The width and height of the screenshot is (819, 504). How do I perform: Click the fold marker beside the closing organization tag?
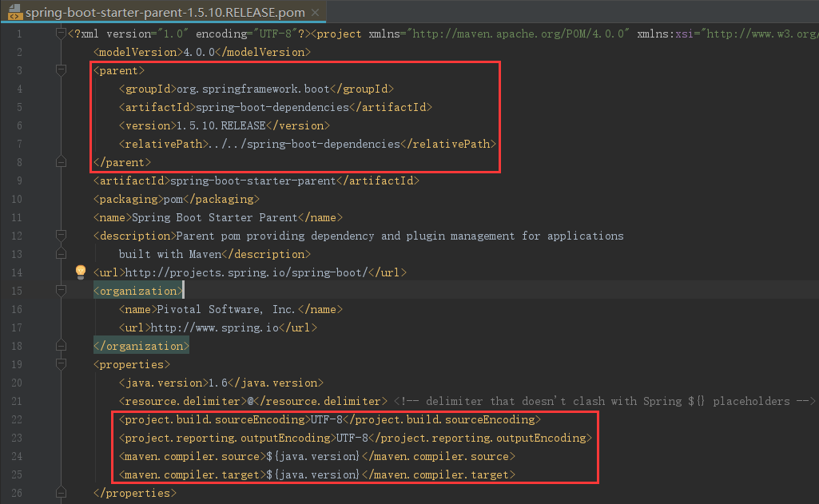click(61, 346)
